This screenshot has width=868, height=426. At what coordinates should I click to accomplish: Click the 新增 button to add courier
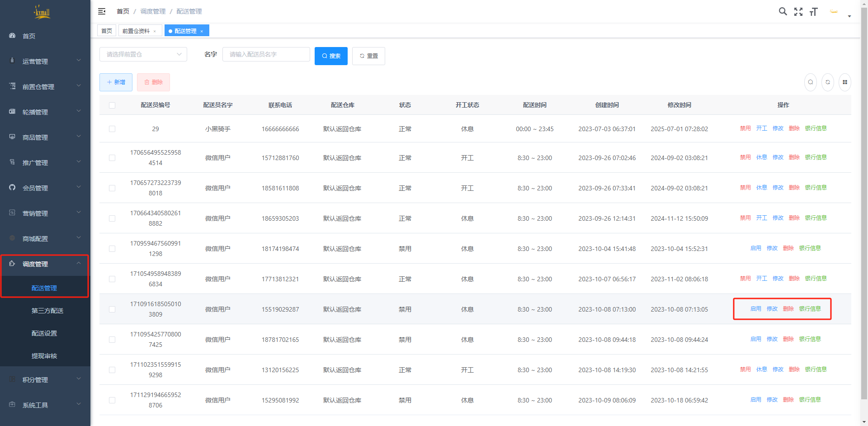click(x=116, y=82)
